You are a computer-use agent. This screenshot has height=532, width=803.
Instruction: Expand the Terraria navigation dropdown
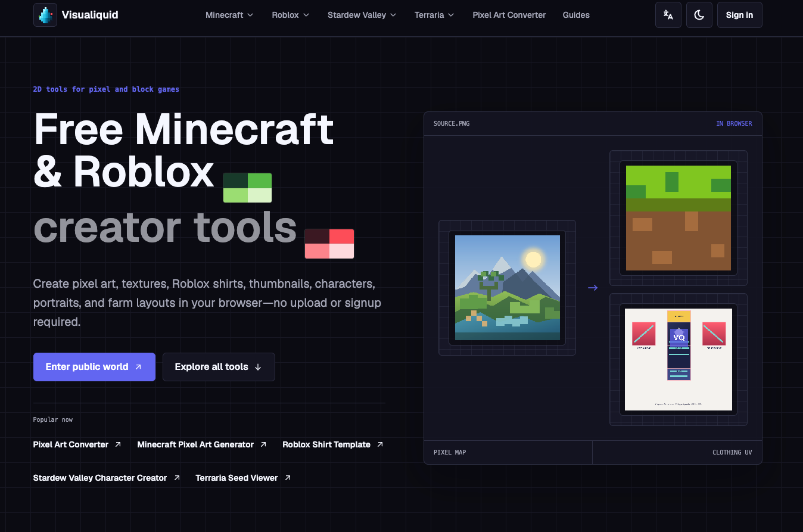tap(434, 15)
